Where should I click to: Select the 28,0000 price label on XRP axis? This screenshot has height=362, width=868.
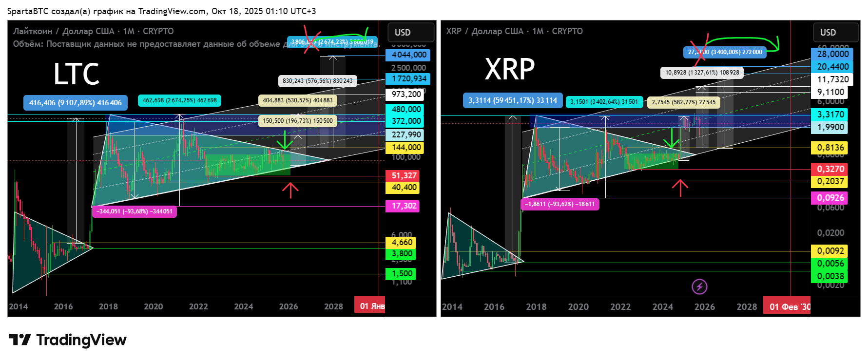point(832,54)
